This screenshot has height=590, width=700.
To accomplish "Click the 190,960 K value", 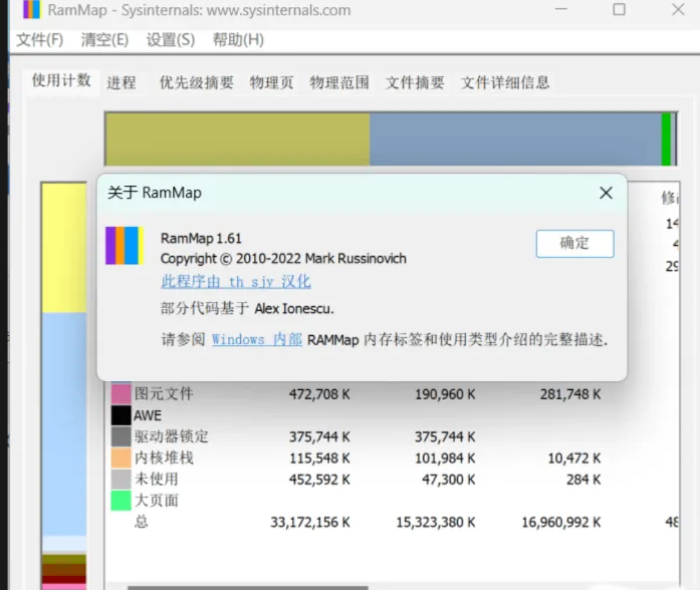I will 445,395.
